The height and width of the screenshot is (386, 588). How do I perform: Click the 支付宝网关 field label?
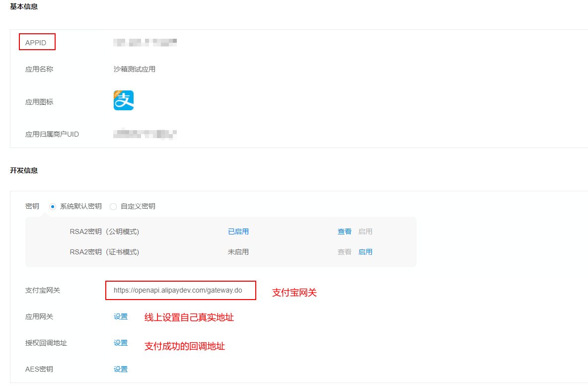click(42, 290)
